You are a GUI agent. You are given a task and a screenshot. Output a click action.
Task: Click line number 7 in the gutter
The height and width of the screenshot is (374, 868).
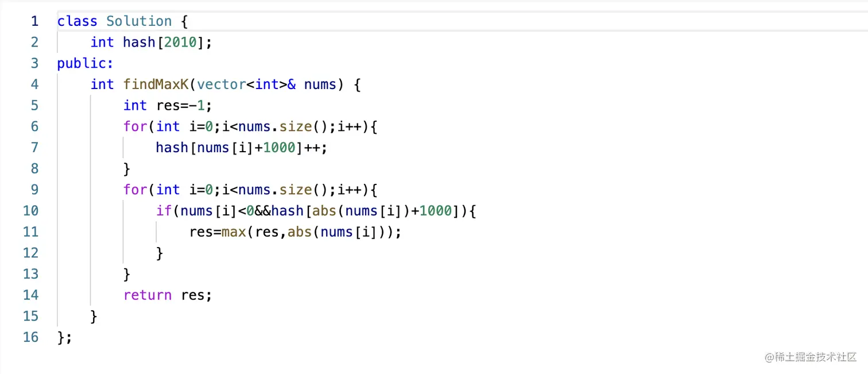pyautogui.click(x=34, y=148)
